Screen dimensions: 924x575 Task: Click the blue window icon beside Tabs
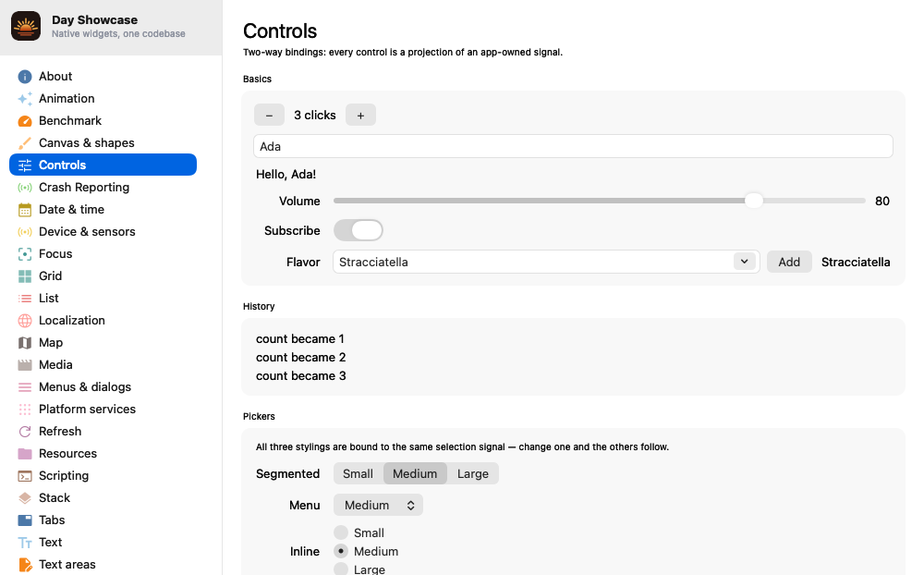(25, 520)
